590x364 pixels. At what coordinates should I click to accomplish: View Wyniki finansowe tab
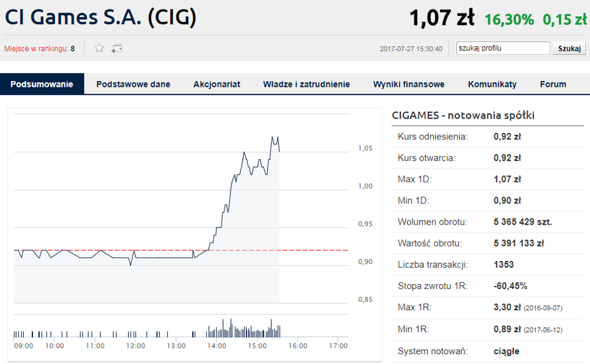[x=409, y=84]
